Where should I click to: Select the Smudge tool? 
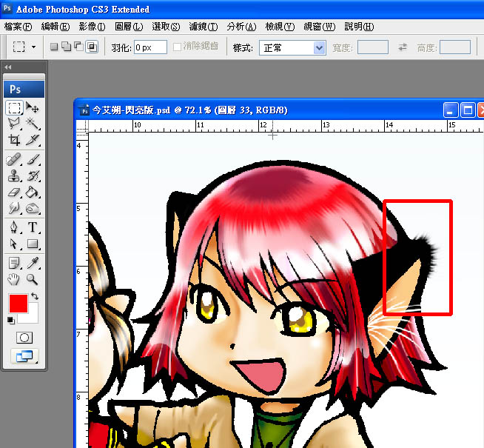coord(14,209)
